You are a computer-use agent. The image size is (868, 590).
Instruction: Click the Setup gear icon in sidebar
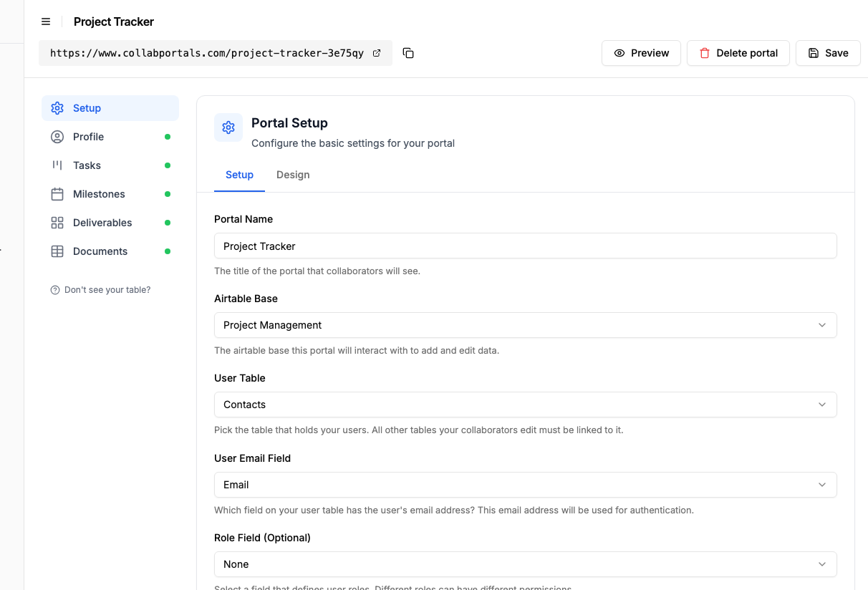[57, 108]
